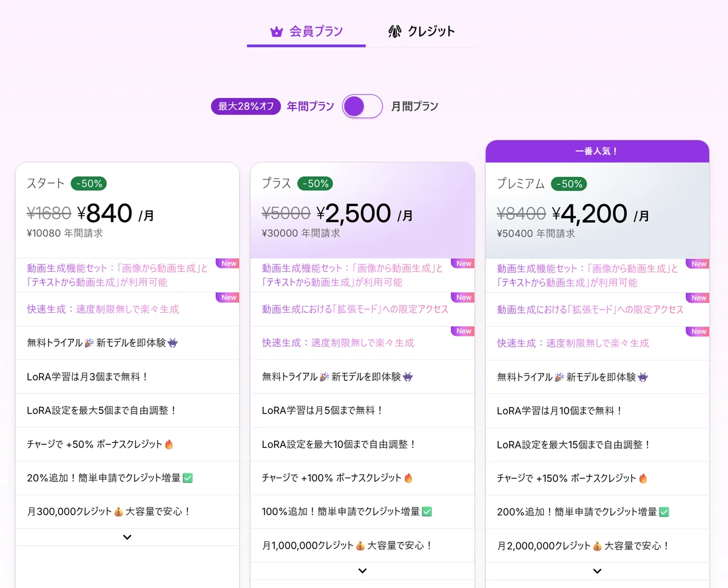The image size is (728, 588).
Task: Click fire emoji after +100% ボーナスクレジット
Action: coord(409,478)
